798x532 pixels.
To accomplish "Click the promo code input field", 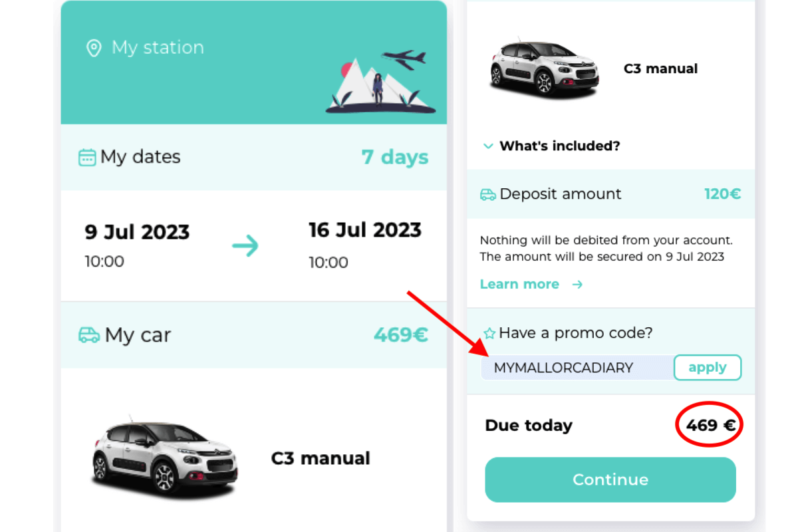I will [x=577, y=368].
